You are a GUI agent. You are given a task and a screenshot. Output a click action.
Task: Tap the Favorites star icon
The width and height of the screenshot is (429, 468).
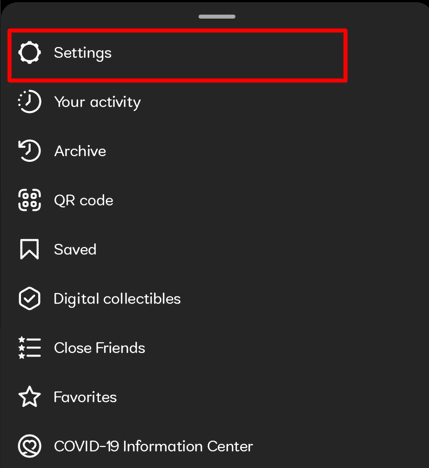(30, 397)
